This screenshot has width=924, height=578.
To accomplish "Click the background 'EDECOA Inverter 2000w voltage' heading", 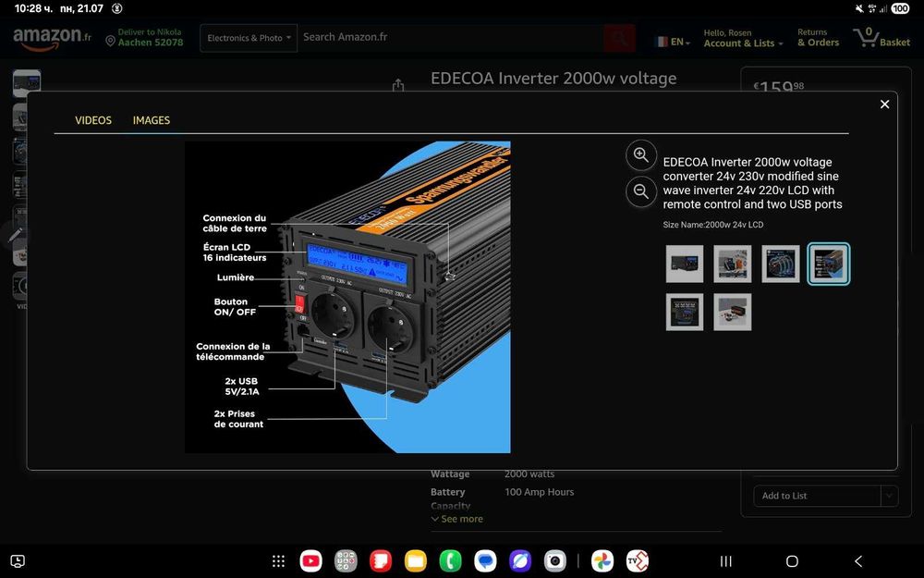I will (x=553, y=79).
